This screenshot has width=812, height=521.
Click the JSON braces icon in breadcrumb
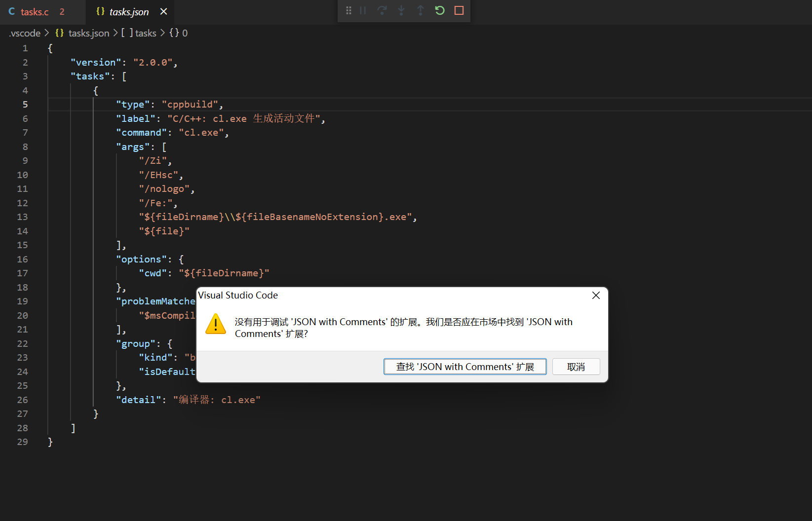click(x=60, y=33)
